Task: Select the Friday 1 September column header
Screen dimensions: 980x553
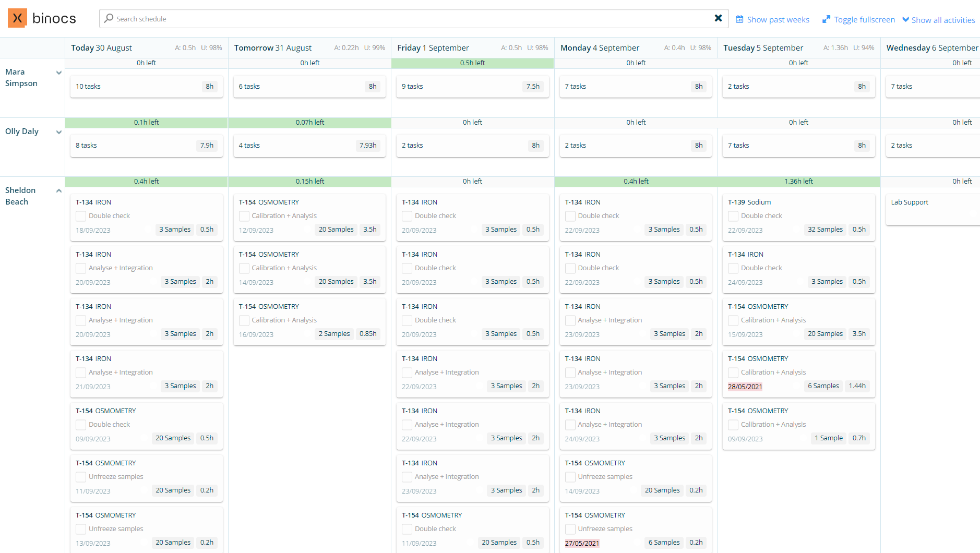Action: point(473,47)
